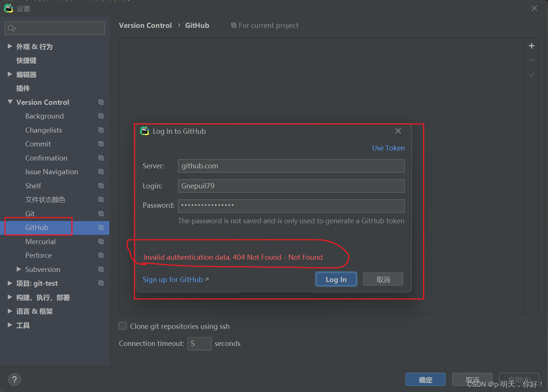Click the Log In button
This screenshot has height=392, width=548.
coord(336,279)
